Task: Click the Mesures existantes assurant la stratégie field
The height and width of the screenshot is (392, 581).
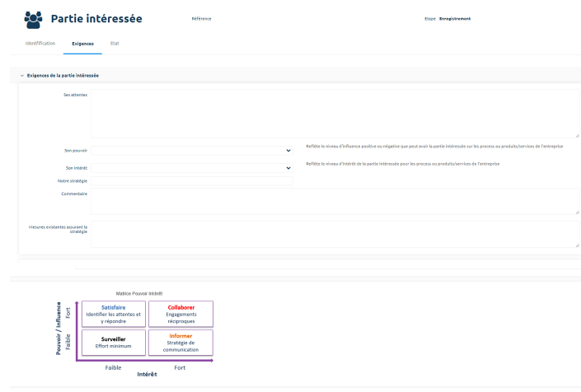Action: coord(334,234)
